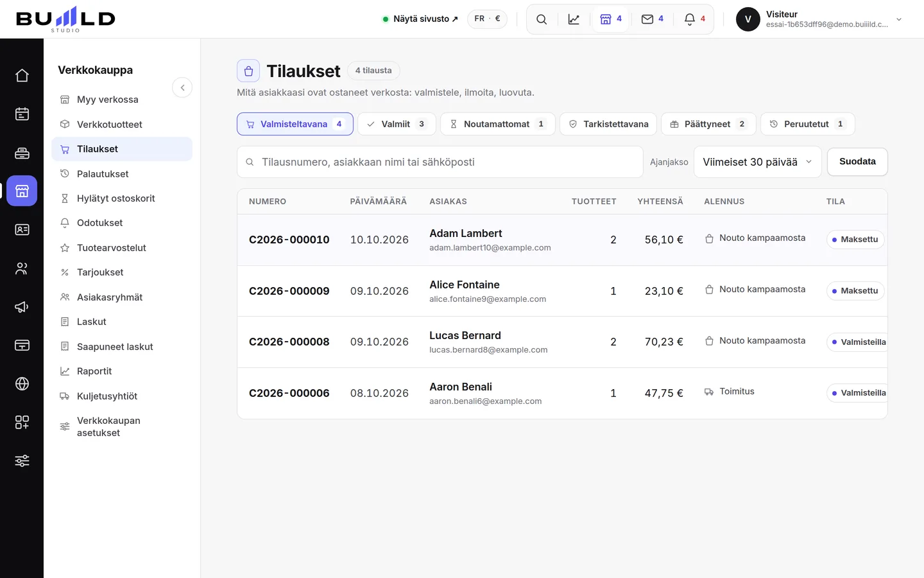Go to Palautukset in the sidebar

pyautogui.click(x=122, y=174)
